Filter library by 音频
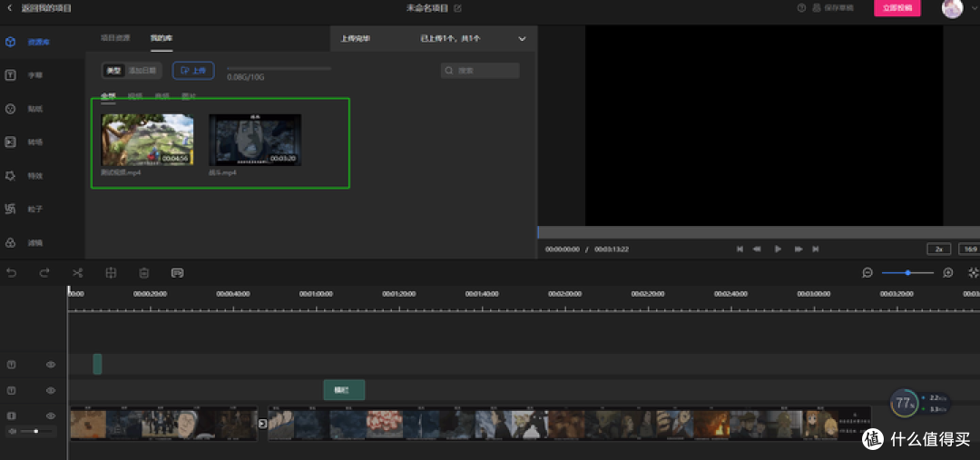 point(162,96)
